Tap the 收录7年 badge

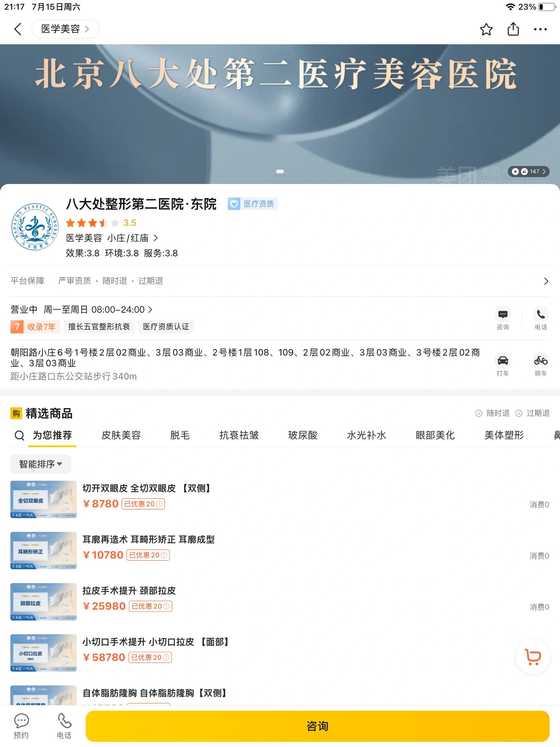(35, 327)
